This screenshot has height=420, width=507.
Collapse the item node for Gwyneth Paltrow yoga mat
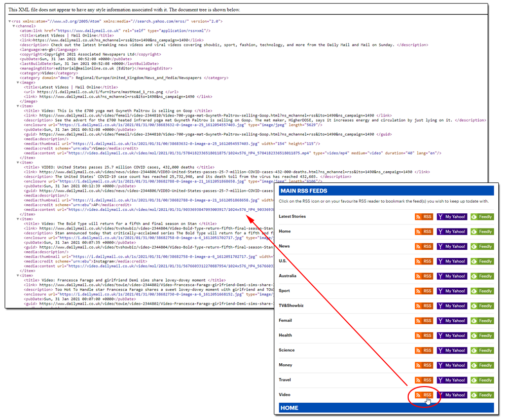[x=18, y=106]
